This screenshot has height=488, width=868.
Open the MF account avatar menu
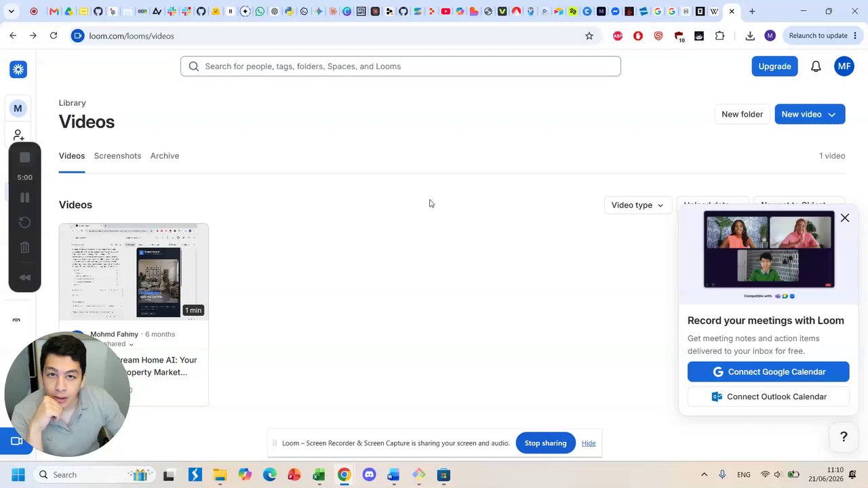(x=844, y=66)
